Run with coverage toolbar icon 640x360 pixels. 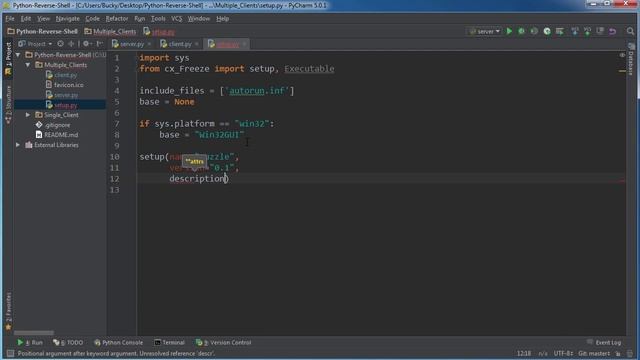(x=534, y=31)
